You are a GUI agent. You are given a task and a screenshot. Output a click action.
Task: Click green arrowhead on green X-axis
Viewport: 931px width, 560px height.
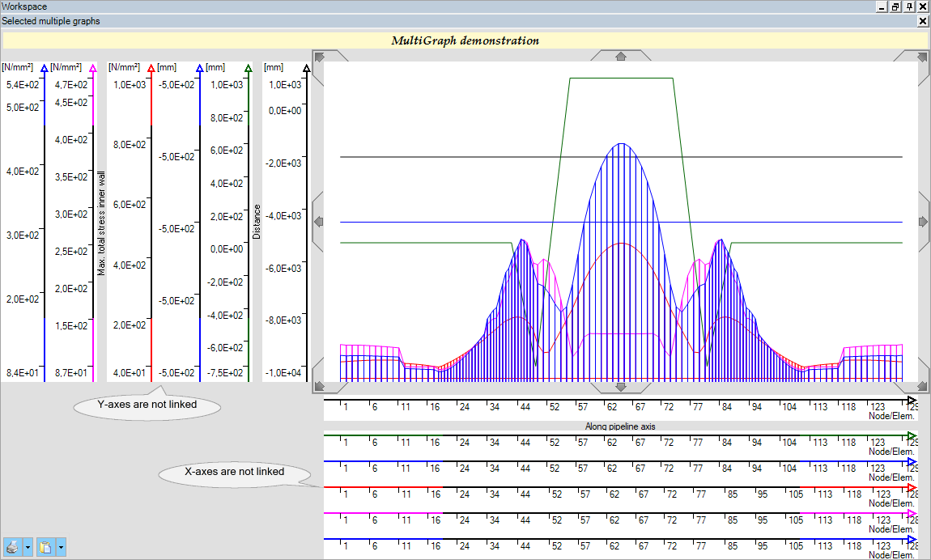[912, 435]
